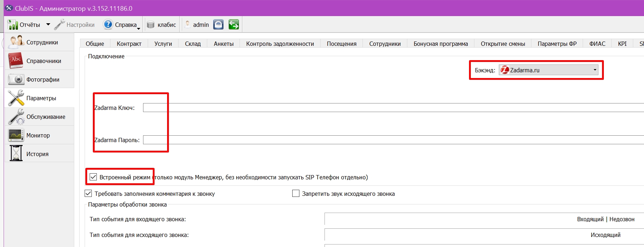
Task: Switch to the Общие tab
Action: (95, 44)
